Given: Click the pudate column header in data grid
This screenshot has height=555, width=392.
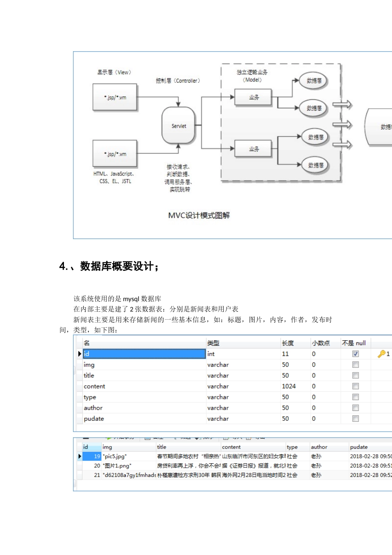Looking at the screenshot, I should pyautogui.click(x=370, y=447).
